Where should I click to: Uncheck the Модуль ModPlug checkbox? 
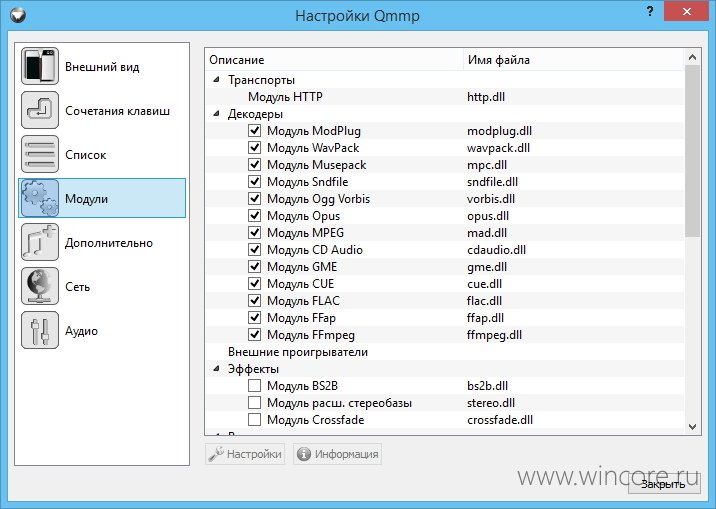point(254,131)
